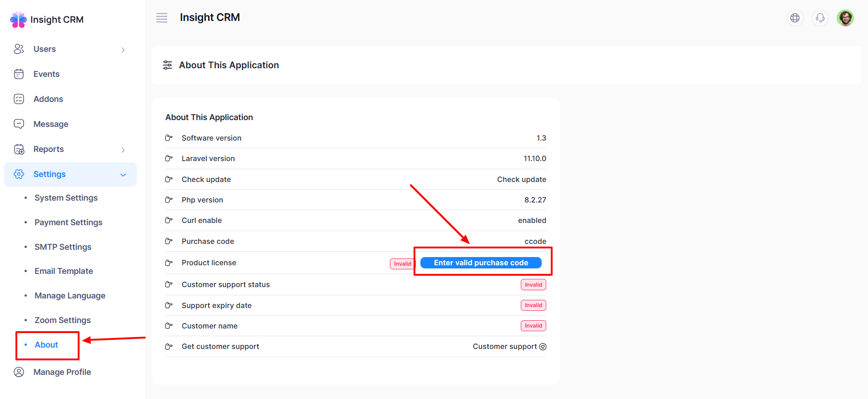868x399 pixels.
Task: Click the Manage Profile icon
Action: [19, 372]
